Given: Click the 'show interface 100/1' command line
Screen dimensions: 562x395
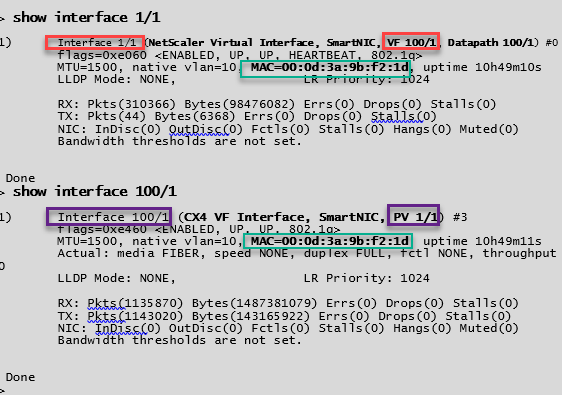Looking at the screenshot, I should pos(95,191).
